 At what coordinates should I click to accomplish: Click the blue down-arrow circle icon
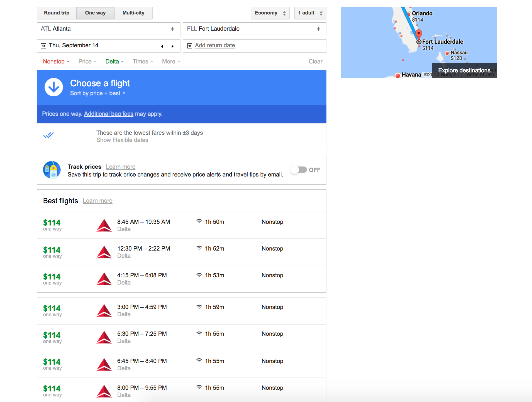click(54, 87)
